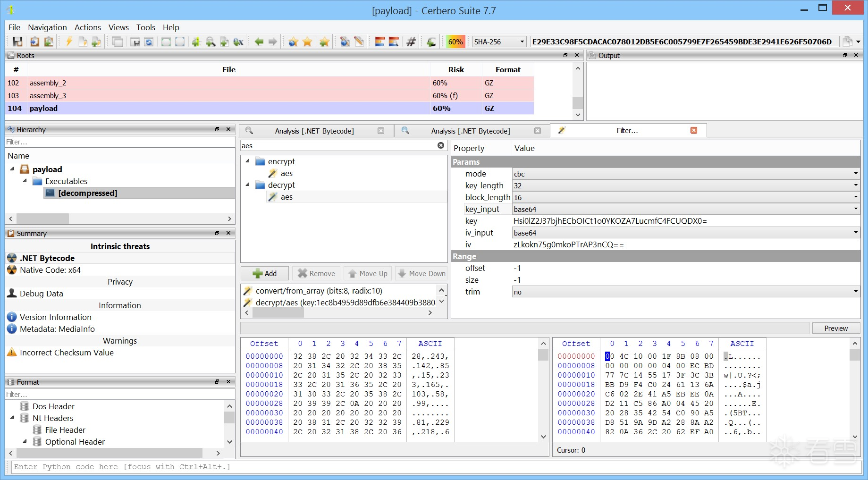Click the yellow lightning bolt toolbar icon
Screen dimensions: 868x480
point(69,42)
